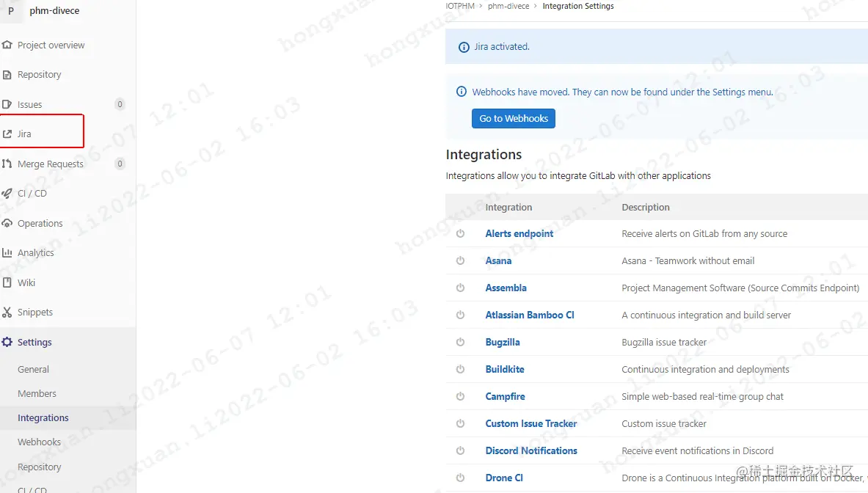Open the Campfire integration link
Screen dimensions: 868x493
pyautogui.click(x=506, y=396)
